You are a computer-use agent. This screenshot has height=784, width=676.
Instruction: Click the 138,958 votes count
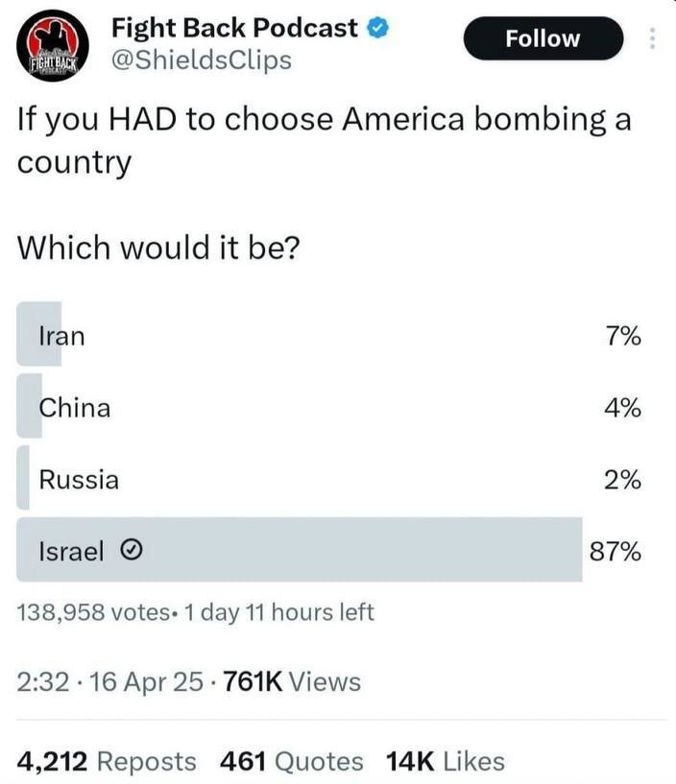[x=93, y=612]
